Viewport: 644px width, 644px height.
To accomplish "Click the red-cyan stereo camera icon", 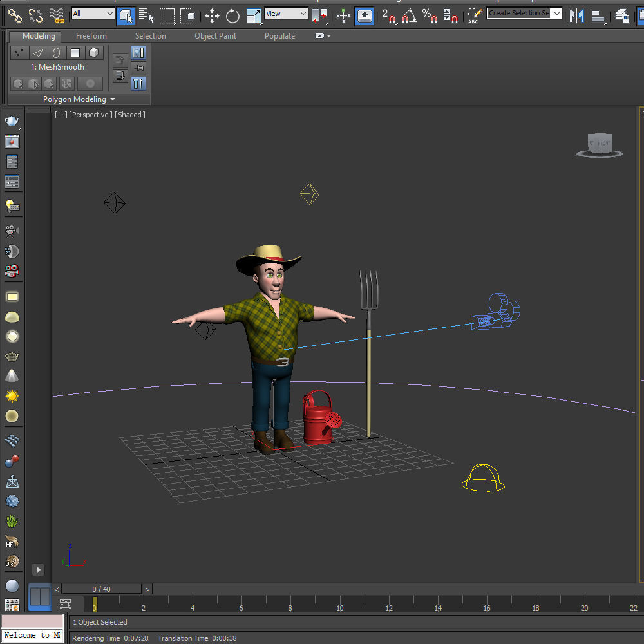I will click(12, 271).
